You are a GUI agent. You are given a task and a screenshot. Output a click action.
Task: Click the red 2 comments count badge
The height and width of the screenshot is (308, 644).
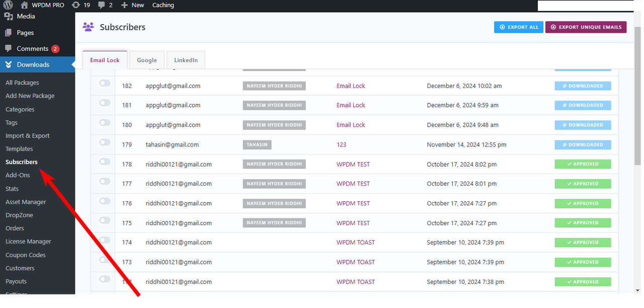pyautogui.click(x=55, y=49)
